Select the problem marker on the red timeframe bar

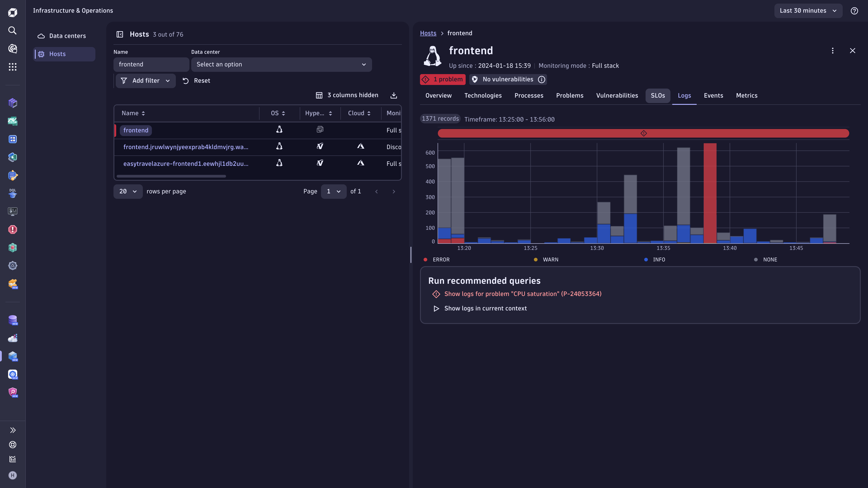644,133
